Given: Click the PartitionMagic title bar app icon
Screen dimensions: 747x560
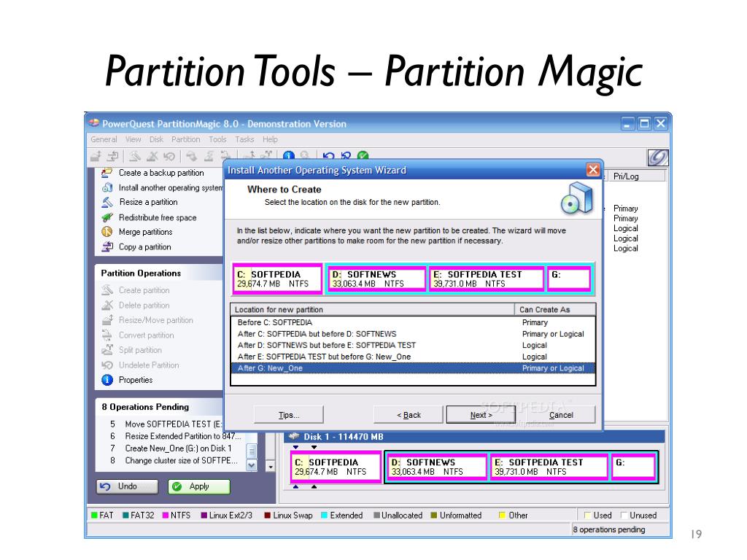Looking at the screenshot, I should click(94, 122).
